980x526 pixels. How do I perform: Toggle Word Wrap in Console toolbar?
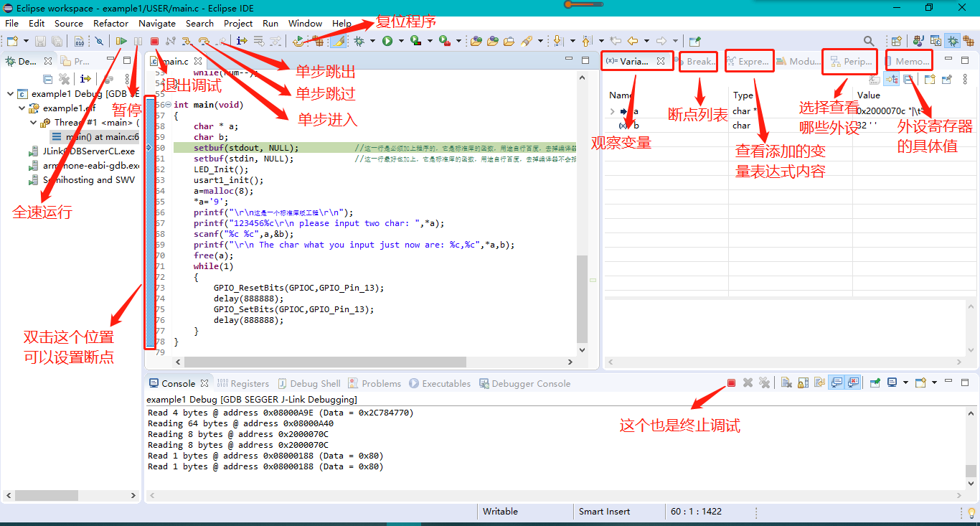[820, 383]
